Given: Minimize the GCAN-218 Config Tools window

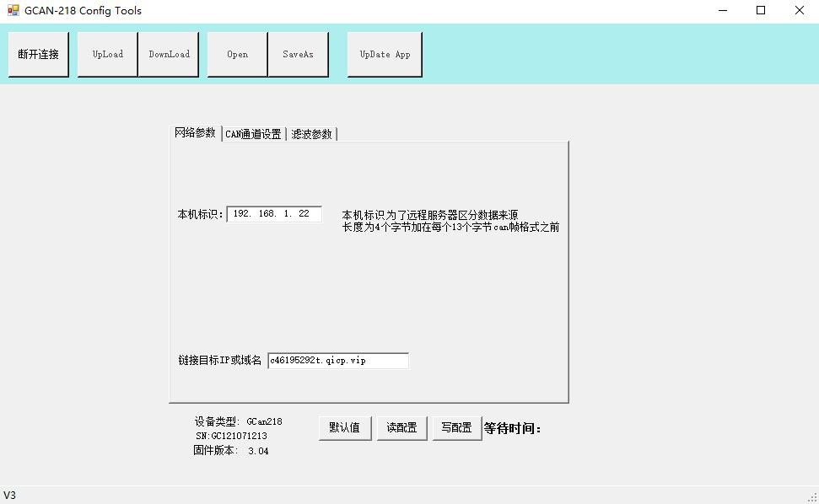Looking at the screenshot, I should [723, 11].
